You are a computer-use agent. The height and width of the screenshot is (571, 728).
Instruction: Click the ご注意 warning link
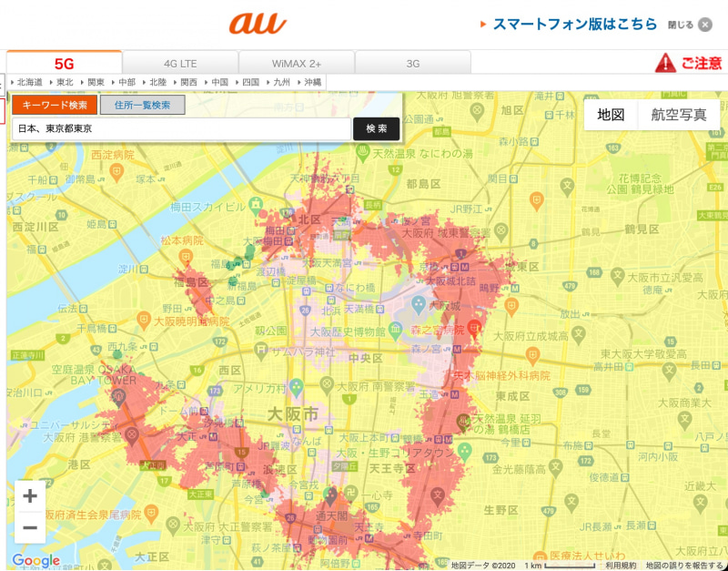(702, 63)
